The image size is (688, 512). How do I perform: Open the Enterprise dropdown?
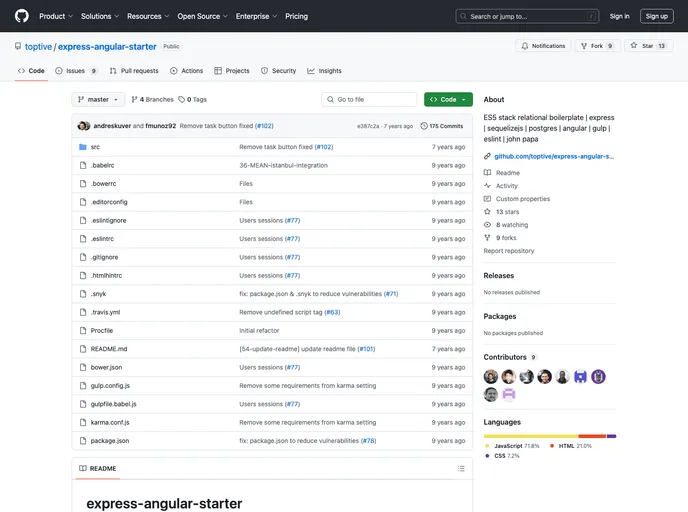256,16
